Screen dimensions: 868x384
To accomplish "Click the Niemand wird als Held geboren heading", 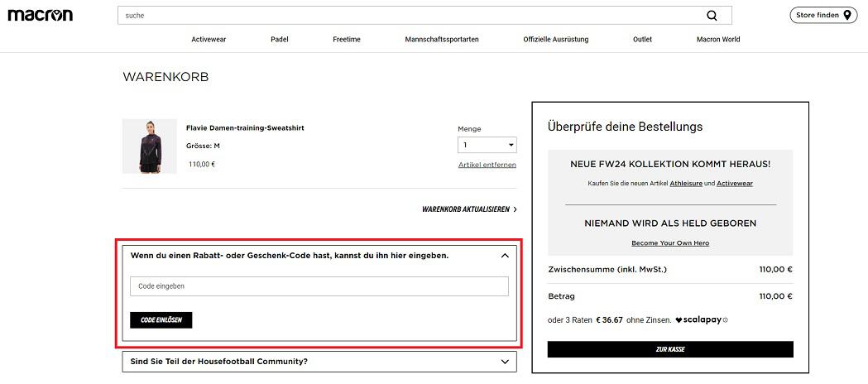I will pos(670,223).
